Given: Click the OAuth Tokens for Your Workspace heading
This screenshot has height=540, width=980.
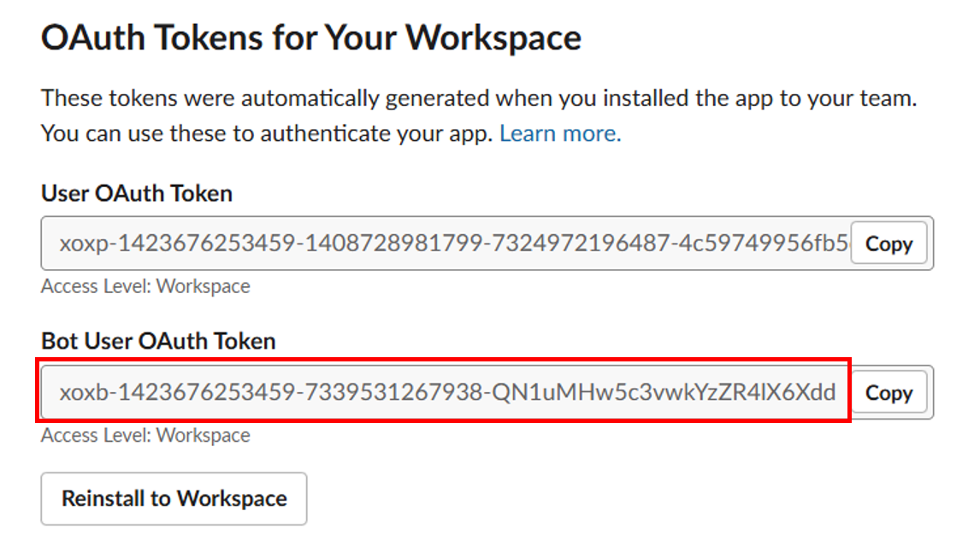Looking at the screenshot, I should click(x=311, y=38).
